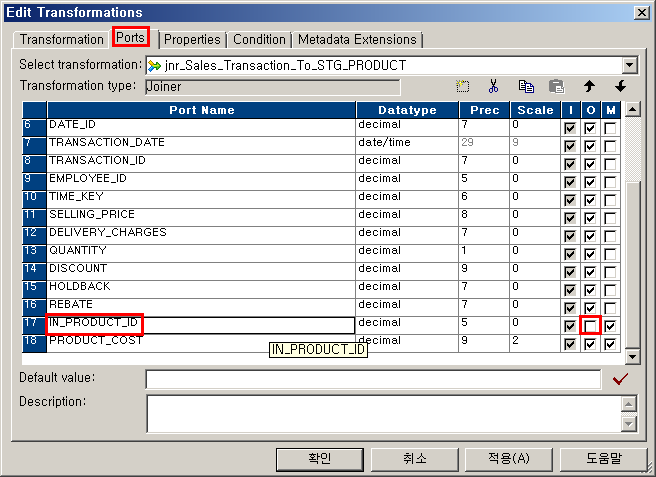Click the Description box scroll up arrow
The height and width of the screenshot is (477, 656).
click(x=629, y=404)
